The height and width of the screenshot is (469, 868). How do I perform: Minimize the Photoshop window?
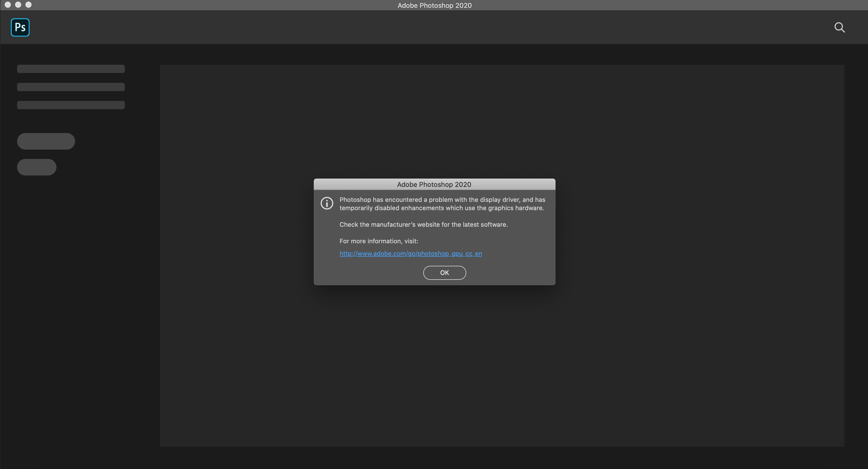pos(19,5)
